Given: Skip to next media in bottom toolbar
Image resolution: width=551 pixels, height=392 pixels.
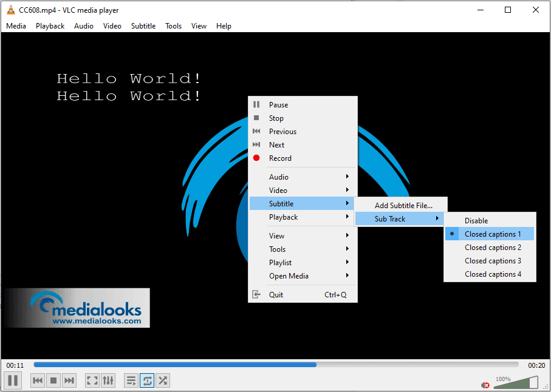Looking at the screenshot, I should (x=69, y=380).
